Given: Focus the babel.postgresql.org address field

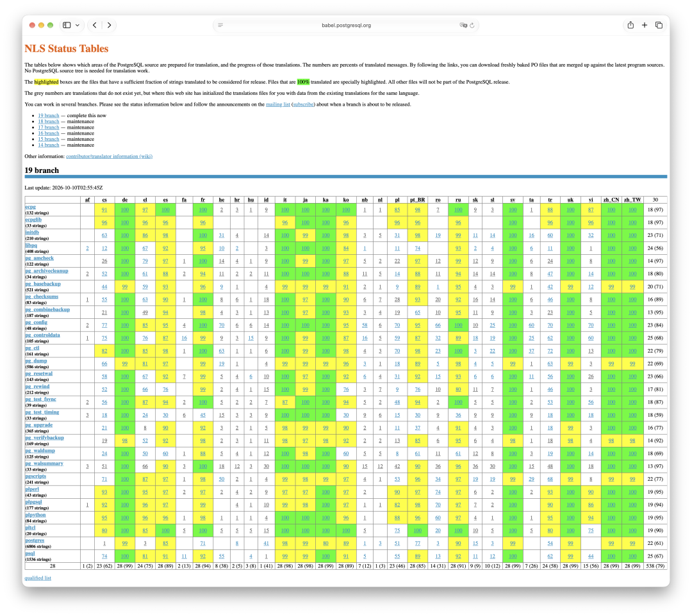Looking at the screenshot, I should [x=346, y=25].
